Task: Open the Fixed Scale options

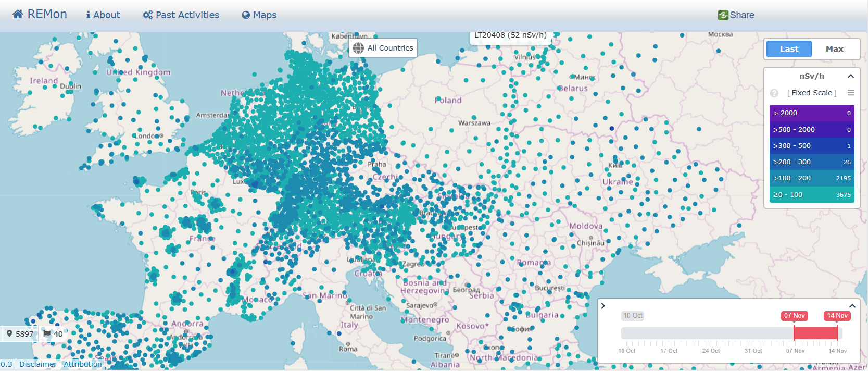Action: coord(812,93)
